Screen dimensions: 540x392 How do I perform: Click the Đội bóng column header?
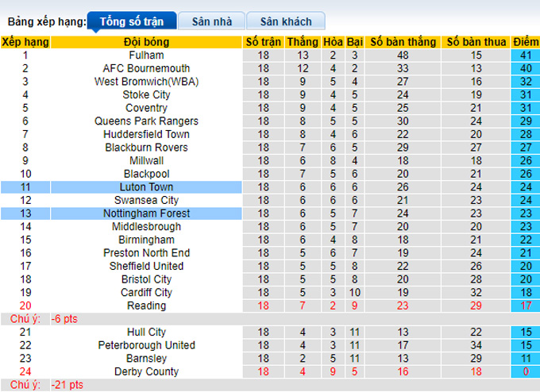point(145,42)
